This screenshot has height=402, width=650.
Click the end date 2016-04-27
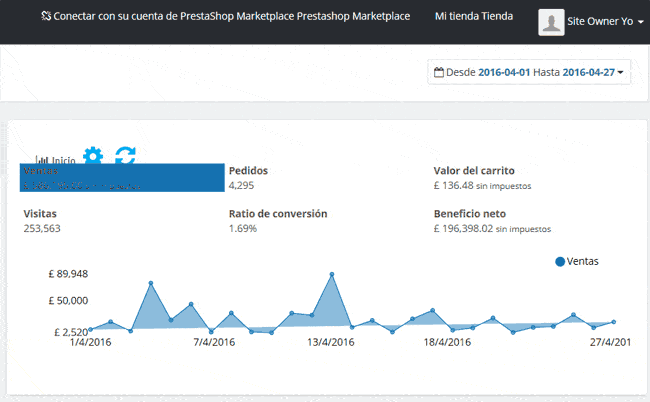coord(589,73)
